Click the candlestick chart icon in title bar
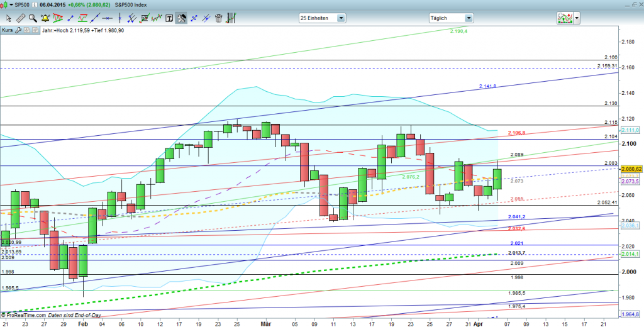This screenshot has width=644, height=327. [x=4, y=4]
